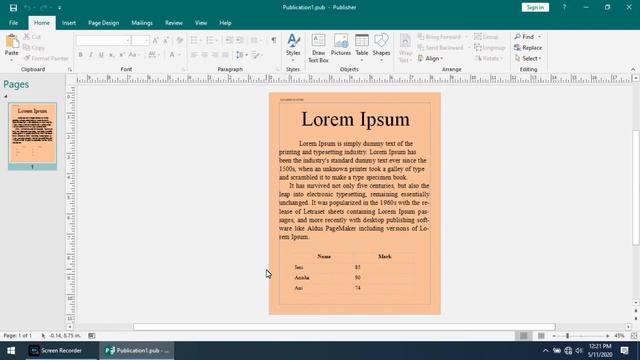Click the horizontal scrollbar
This screenshot has height=360, width=640.
click(x=344, y=327)
